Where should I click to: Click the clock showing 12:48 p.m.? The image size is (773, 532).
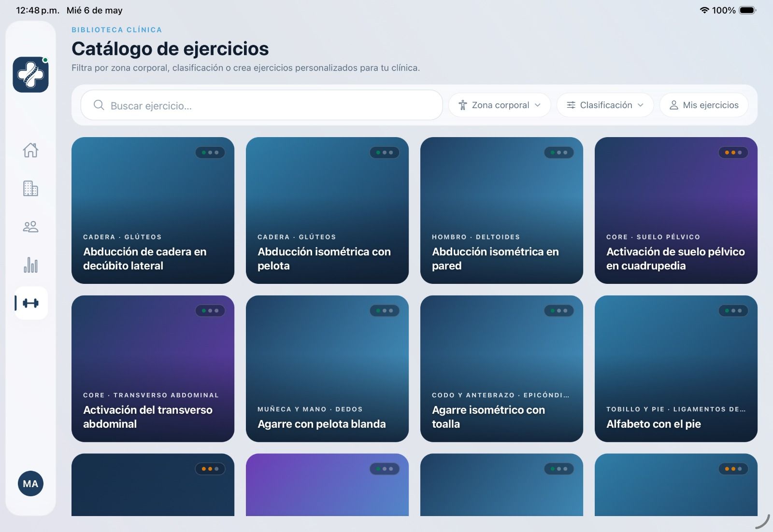coord(38,10)
